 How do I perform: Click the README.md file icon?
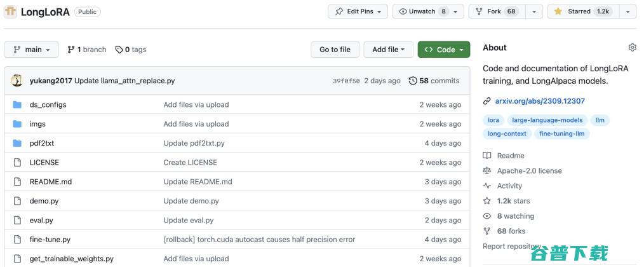click(x=17, y=181)
